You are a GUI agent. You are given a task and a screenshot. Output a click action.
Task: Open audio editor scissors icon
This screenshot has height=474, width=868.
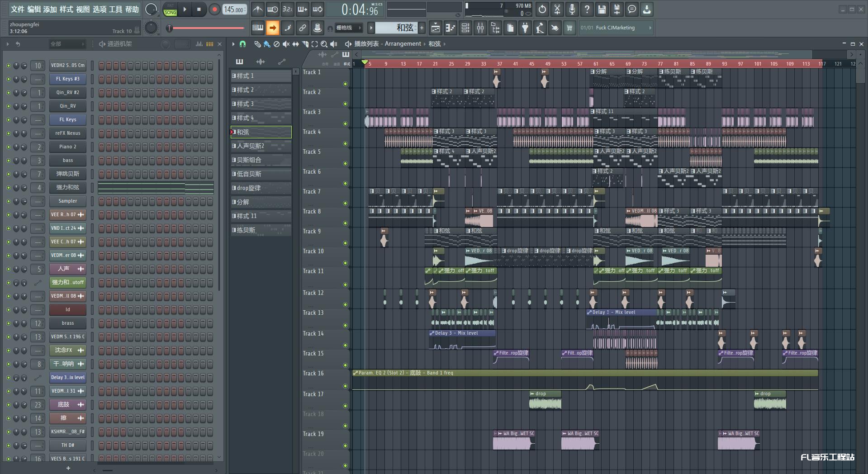click(557, 9)
